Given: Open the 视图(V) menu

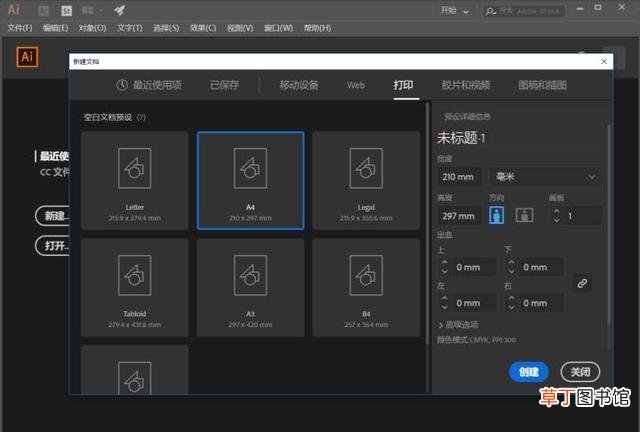Looking at the screenshot, I should click(240, 28).
